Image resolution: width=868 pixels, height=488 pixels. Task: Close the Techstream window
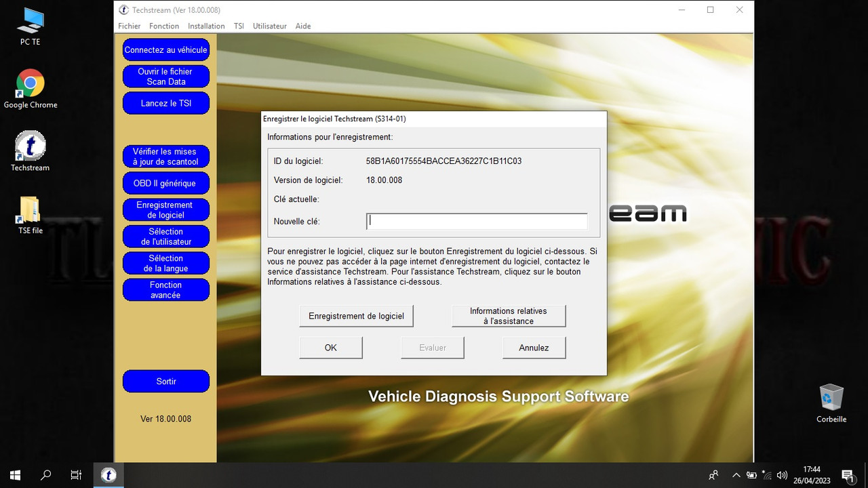pyautogui.click(x=740, y=10)
